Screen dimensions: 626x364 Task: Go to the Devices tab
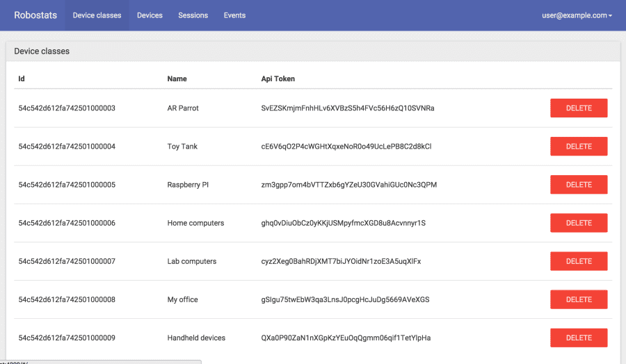pos(150,15)
